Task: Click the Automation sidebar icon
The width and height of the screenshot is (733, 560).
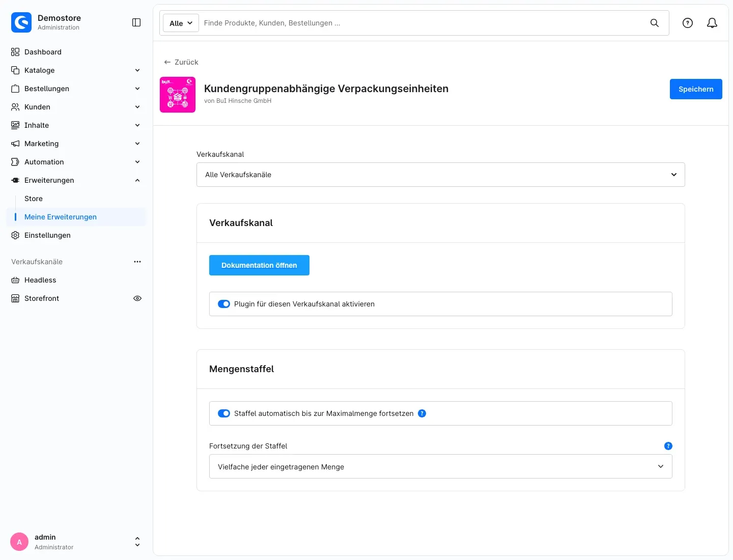Action: click(15, 162)
